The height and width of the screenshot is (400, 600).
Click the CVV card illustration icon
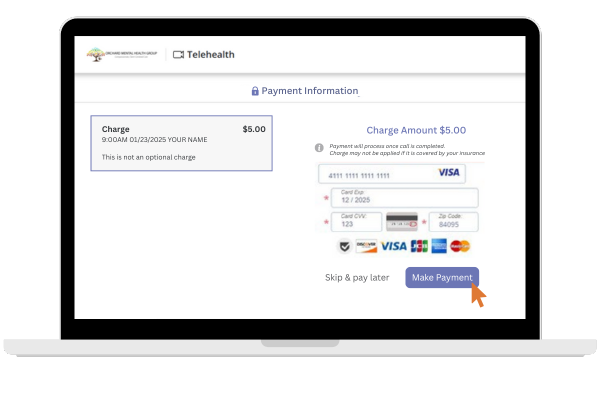point(402,222)
